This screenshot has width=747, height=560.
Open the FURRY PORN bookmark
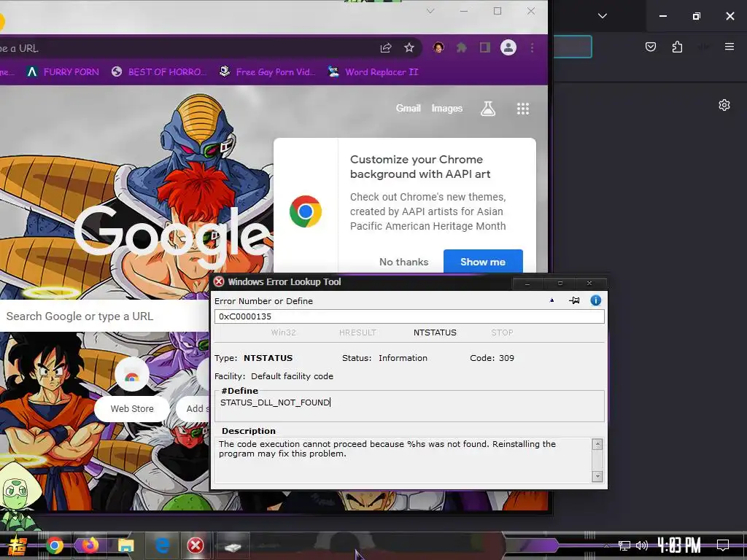(x=63, y=72)
